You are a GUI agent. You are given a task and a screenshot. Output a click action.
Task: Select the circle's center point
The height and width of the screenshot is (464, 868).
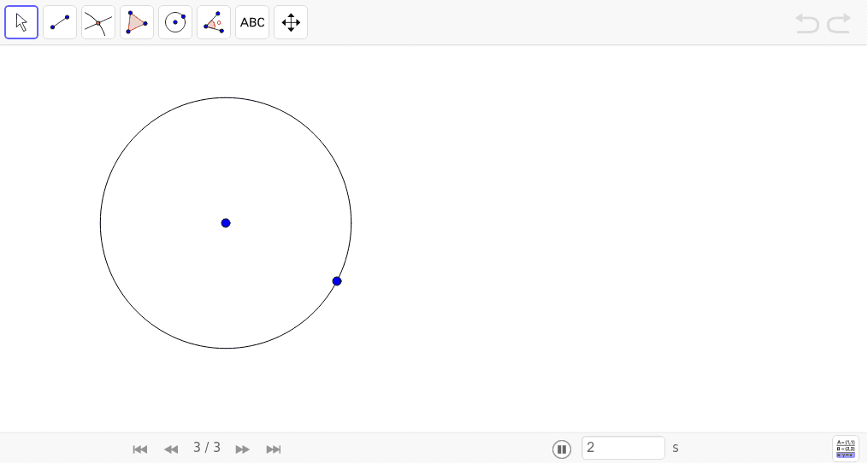click(x=225, y=223)
